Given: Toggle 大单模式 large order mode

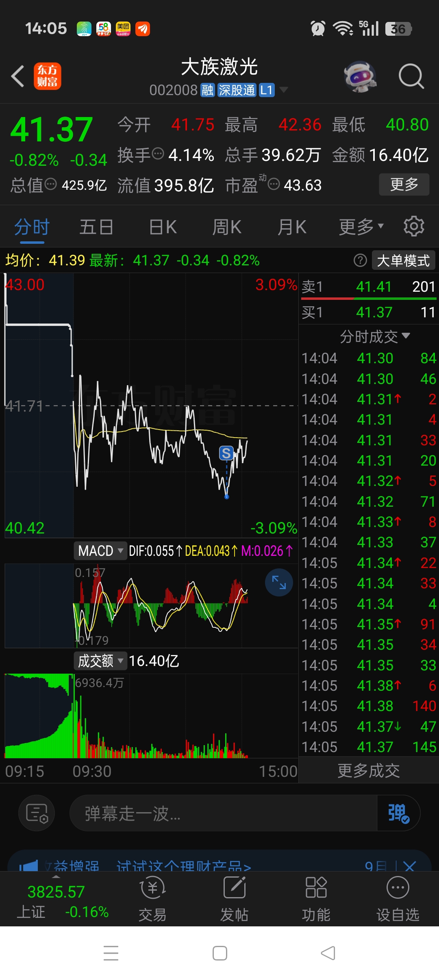Looking at the screenshot, I should pos(403,260).
